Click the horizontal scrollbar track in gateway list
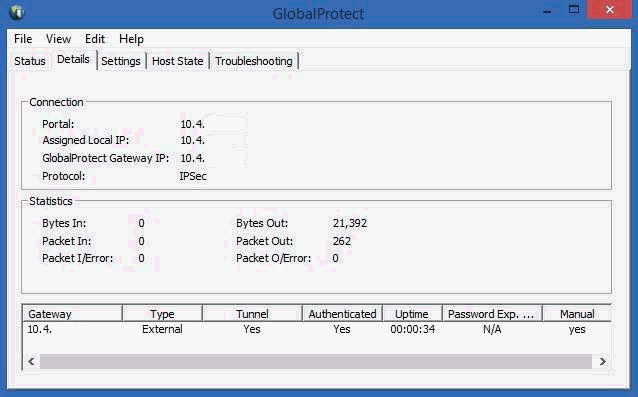638x397 pixels. coord(315,361)
